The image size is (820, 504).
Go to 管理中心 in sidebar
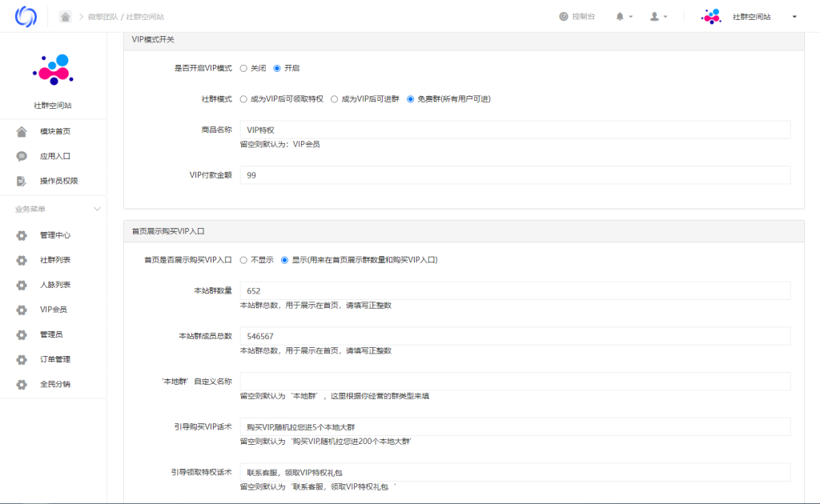[x=54, y=235]
